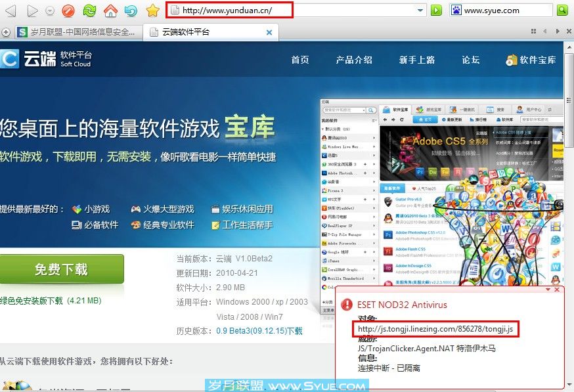The width and height of the screenshot is (574, 392).
Task: Click the green refresh icon
Action: pos(89,11)
